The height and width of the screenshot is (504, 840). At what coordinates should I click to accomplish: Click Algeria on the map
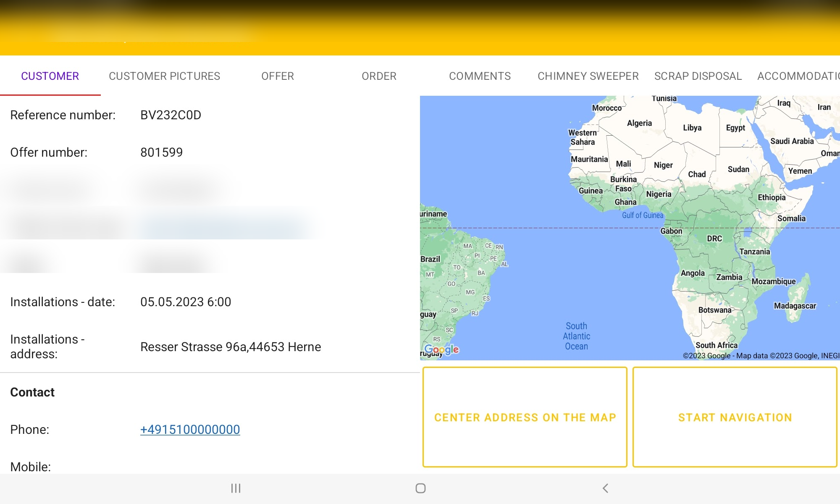tap(639, 123)
